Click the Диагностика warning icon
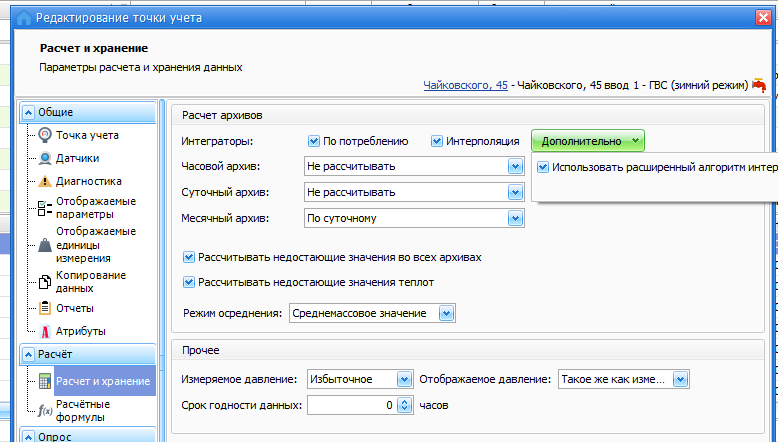 pyautogui.click(x=45, y=182)
